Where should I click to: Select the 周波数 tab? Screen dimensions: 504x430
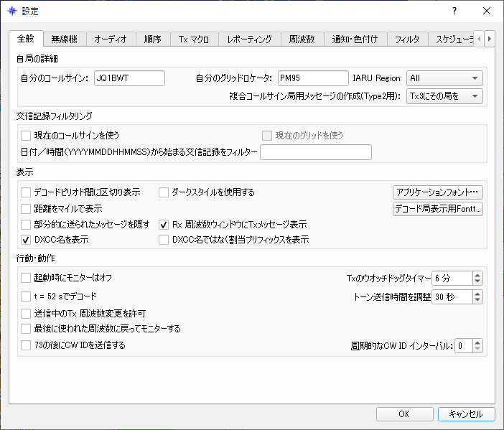click(301, 39)
